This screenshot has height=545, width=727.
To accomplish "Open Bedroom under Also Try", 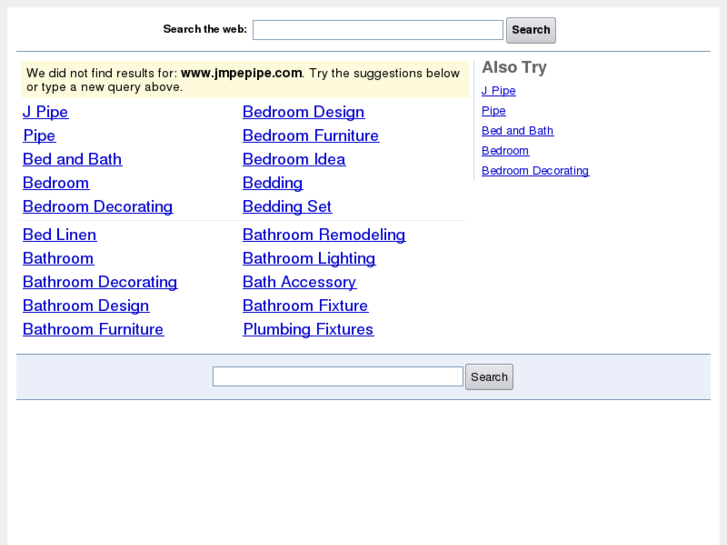I will pyautogui.click(x=505, y=151).
